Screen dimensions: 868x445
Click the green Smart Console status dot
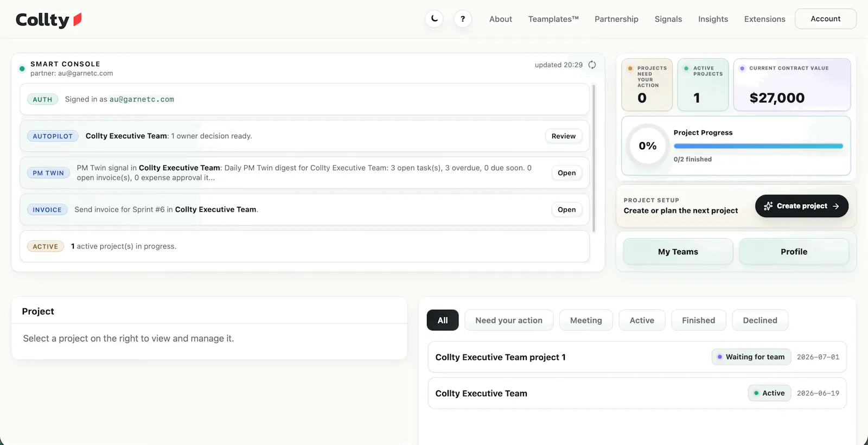click(22, 68)
